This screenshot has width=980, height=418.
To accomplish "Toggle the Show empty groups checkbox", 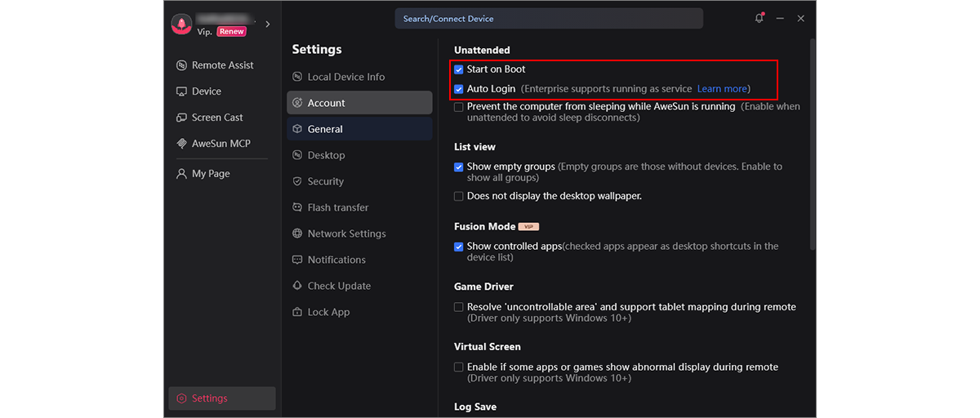I will [459, 167].
